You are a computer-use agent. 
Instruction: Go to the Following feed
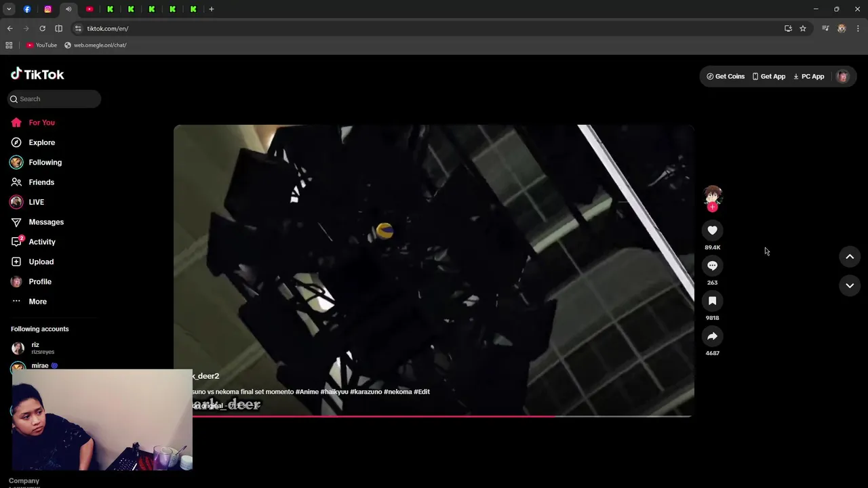(x=36, y=163)
